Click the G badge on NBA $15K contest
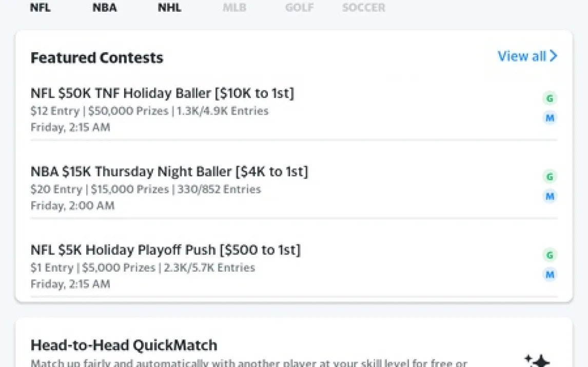This screenshot has width=588, height=367. click(x=550, y=177)
